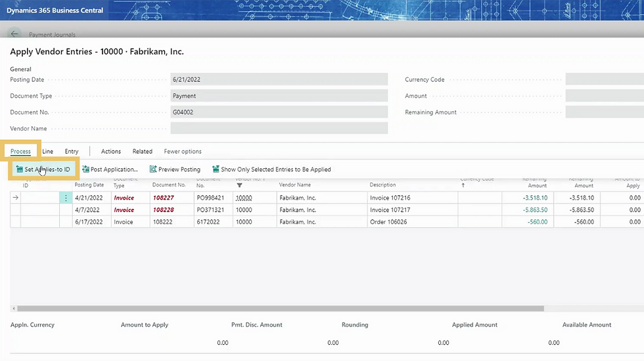Click the Show Only Selected Entries icon
This screenshot has width=644, height=362.
[216, 169]
